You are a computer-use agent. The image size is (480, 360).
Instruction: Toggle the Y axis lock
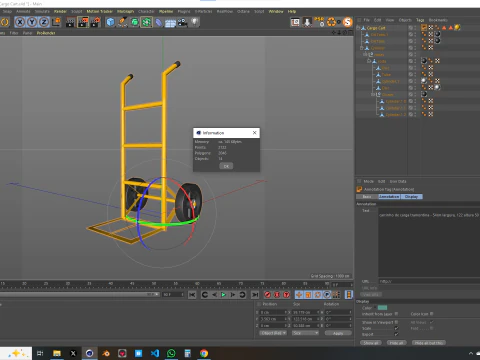pyautogui.click(x=32, y=22)
